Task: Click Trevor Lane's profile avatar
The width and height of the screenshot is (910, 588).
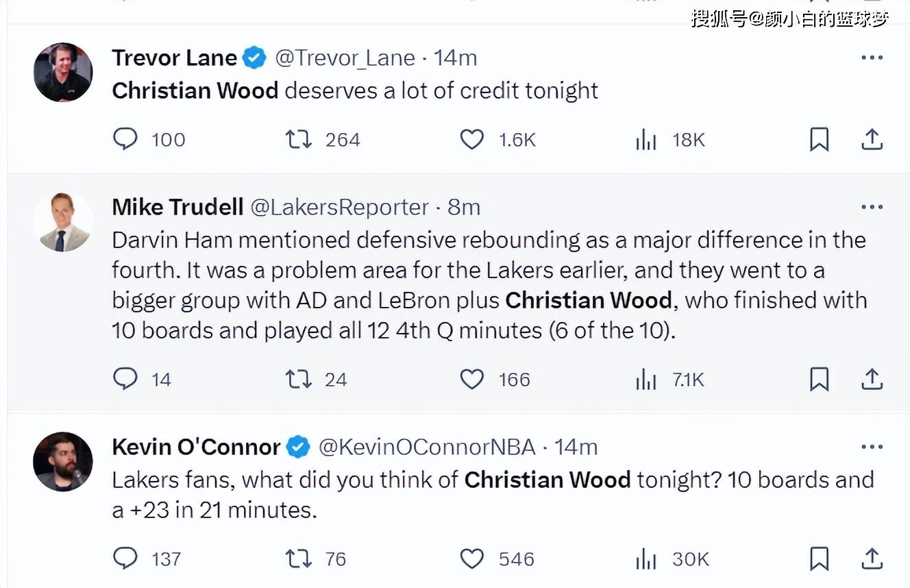Action: (x=63, y=73)
